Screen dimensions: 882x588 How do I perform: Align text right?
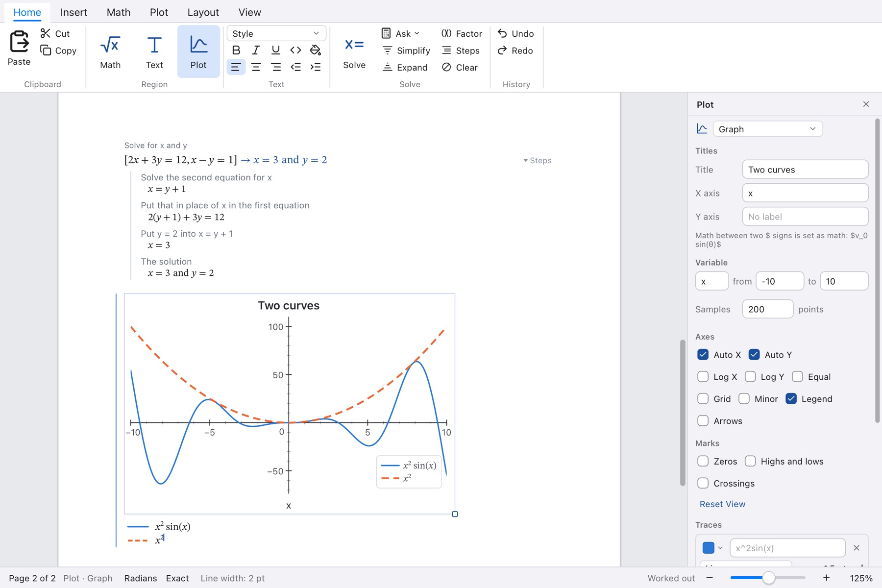pos(276,67)
